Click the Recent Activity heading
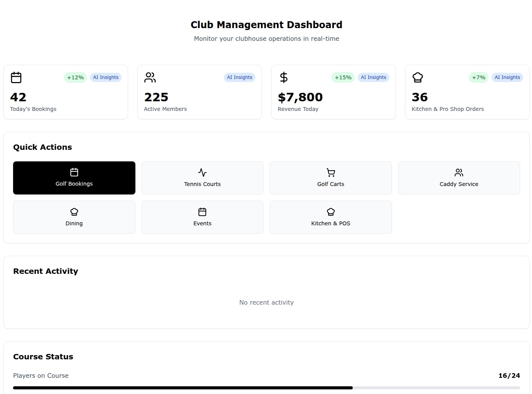532x394 pixels. click(45, 271)
